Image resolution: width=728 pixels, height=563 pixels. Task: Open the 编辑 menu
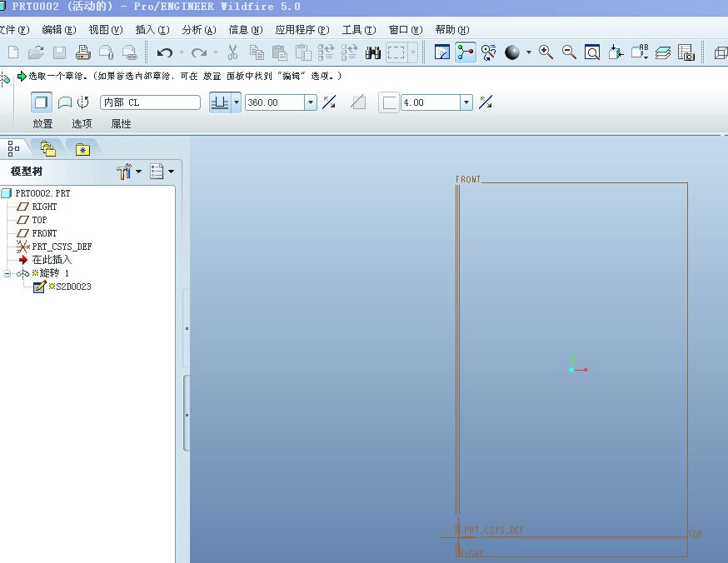click(x=59, y=30)
